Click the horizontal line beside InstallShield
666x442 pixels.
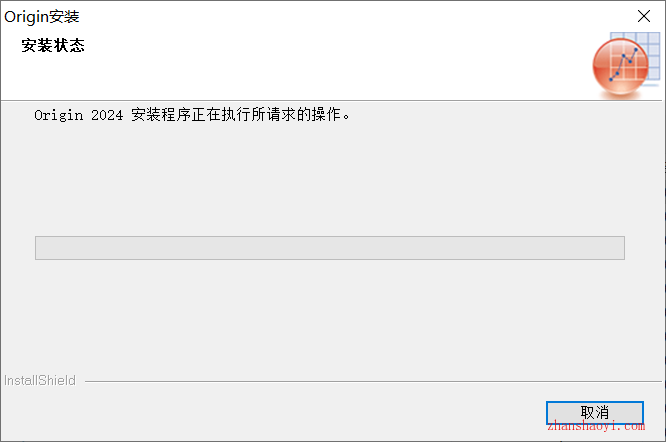coord(373,381)
